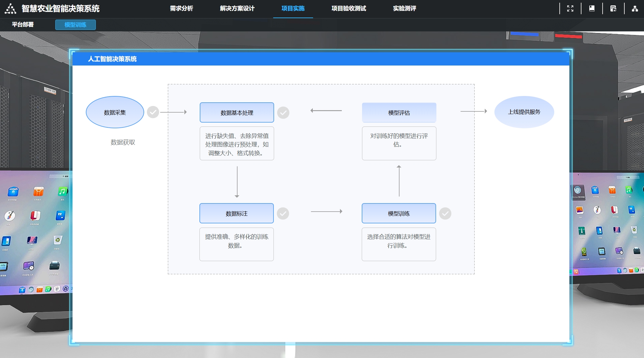Open the 需求分析 menu tab
This screenshot has height=358, width=644.
[181, 8]
